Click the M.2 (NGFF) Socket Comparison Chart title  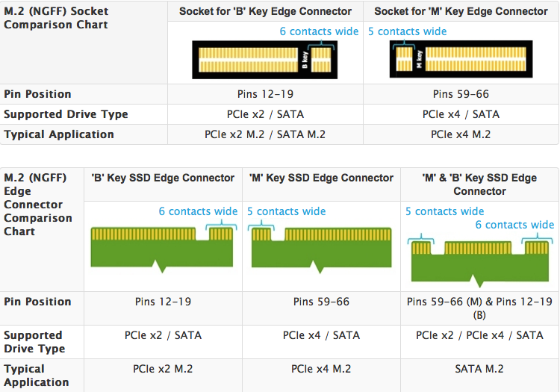tap(56, 18)
